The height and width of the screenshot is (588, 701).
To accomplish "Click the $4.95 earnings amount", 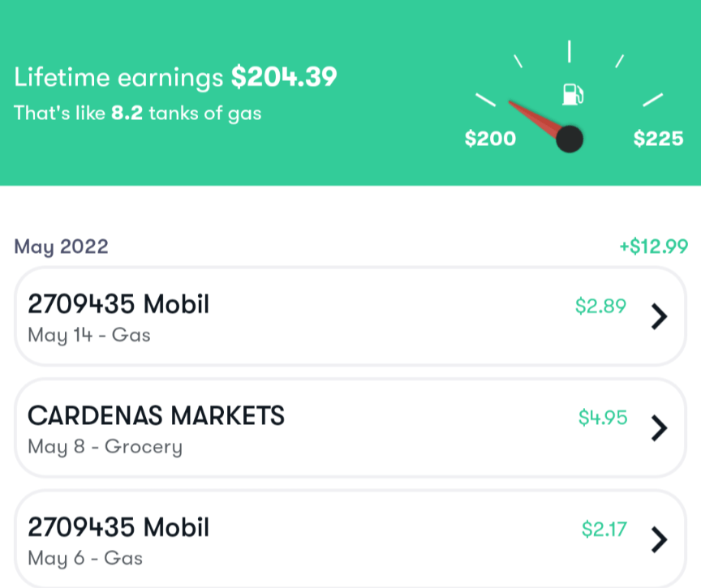I will click(603, 418).
